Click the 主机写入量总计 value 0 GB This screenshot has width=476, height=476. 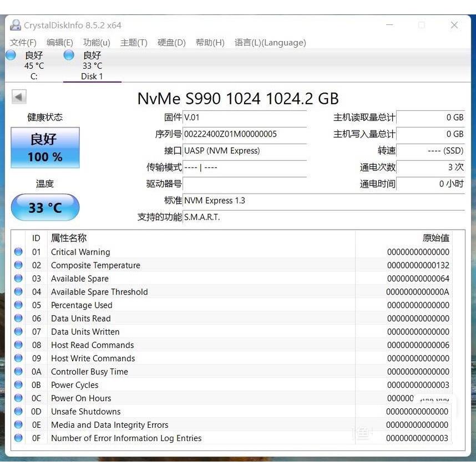[x=431, y=134]
